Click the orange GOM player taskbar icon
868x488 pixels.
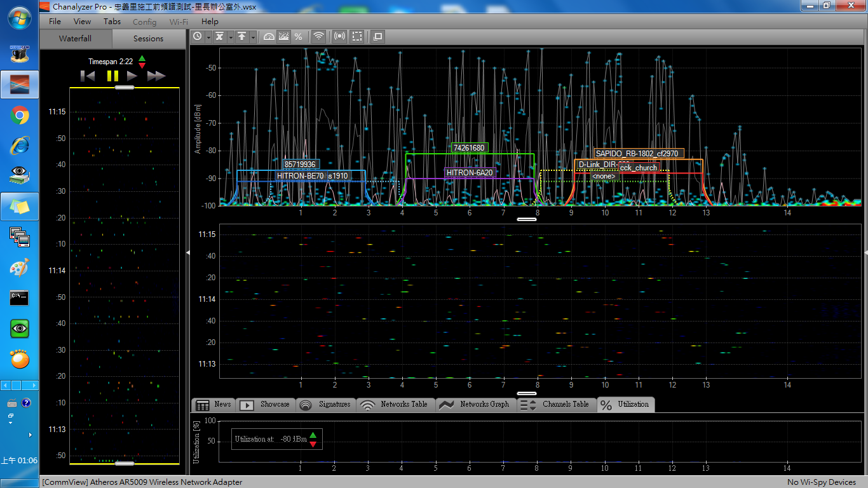pyautogui.click(x=20, y=359)
